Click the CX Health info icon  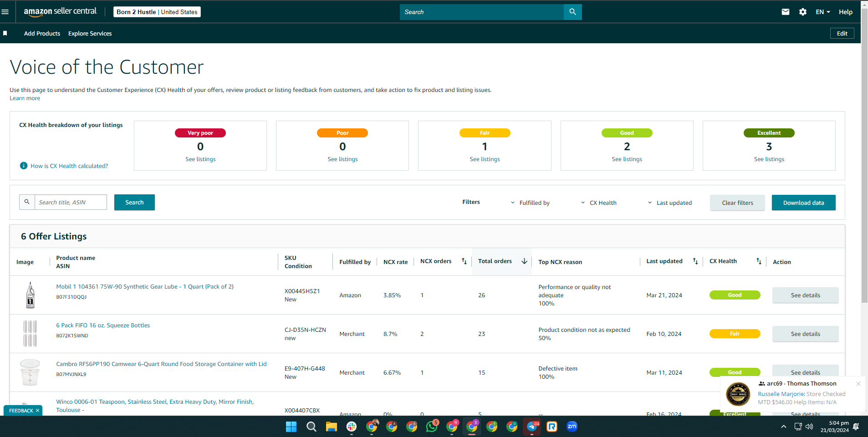point(24,166)
